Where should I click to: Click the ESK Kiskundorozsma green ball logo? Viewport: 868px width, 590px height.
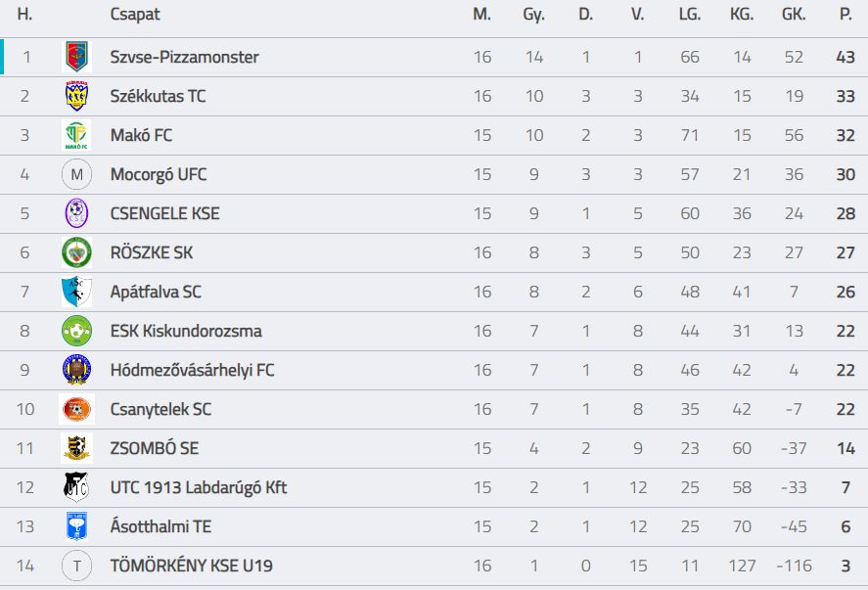(x=76, y=331)
